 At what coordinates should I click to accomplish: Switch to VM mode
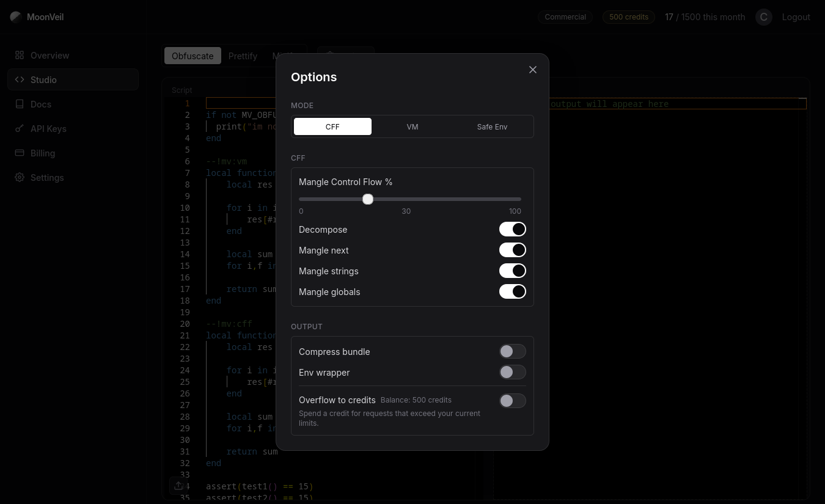(413, 126)
